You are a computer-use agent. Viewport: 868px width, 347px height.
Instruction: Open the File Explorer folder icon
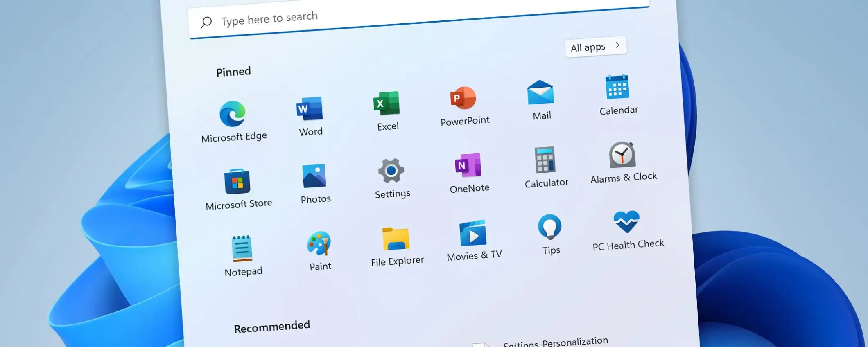[396, 238]
